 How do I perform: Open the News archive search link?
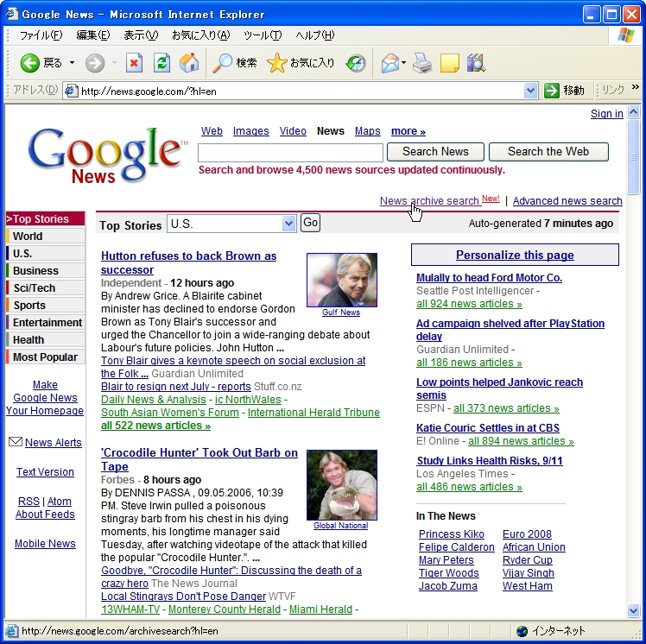[429, 201]
